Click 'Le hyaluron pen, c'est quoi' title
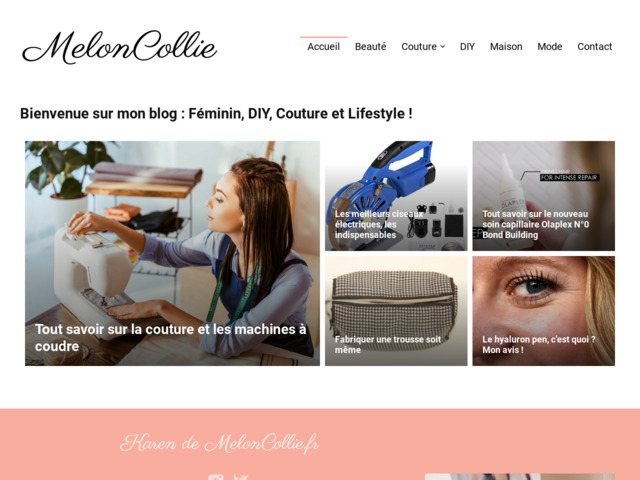 click(539, 344)
